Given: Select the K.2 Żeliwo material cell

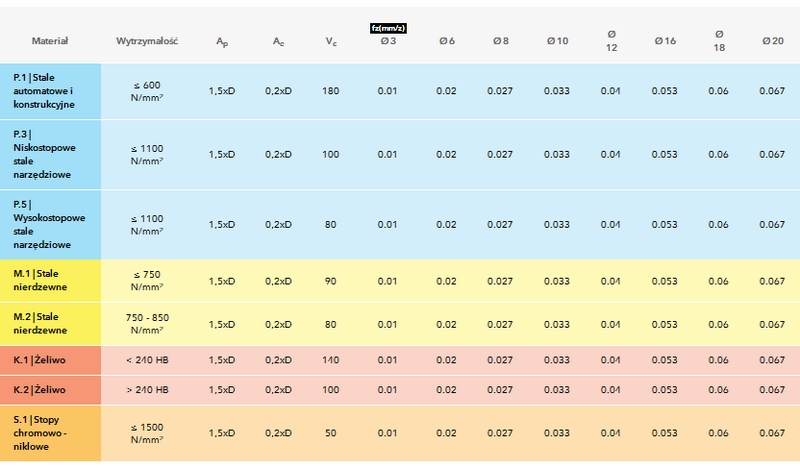Looking at the screenshot, I should click(50, 389).
